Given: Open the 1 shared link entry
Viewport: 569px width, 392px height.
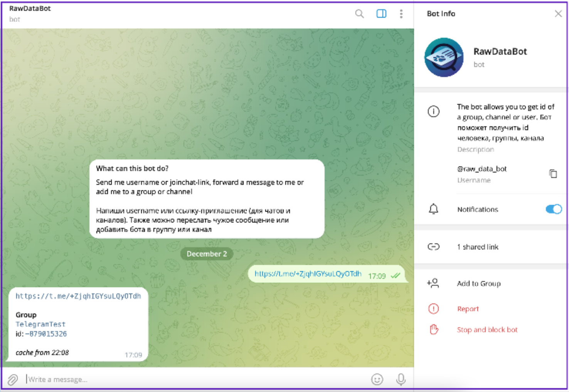Looking at the screenshot, I should [477, 247].
